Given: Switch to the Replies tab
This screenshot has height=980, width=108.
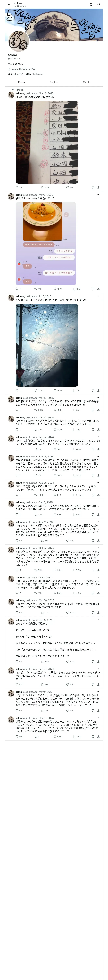Looking at the screenshot, I should pyautogui.click(x=54, y=82).
